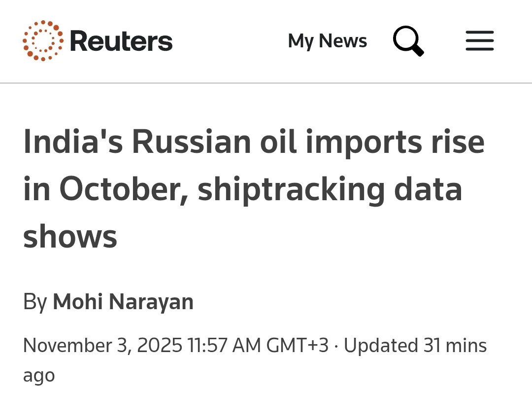
Task: Select My News in the top navigation
Action: click(327, 41)
